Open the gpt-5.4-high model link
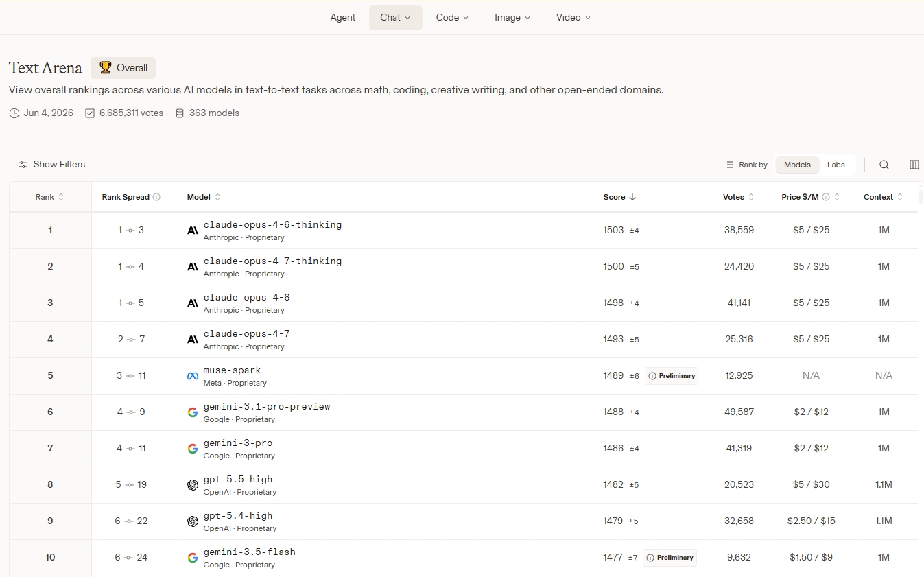This screenshot has height=577, width=924. coord(238,516)
